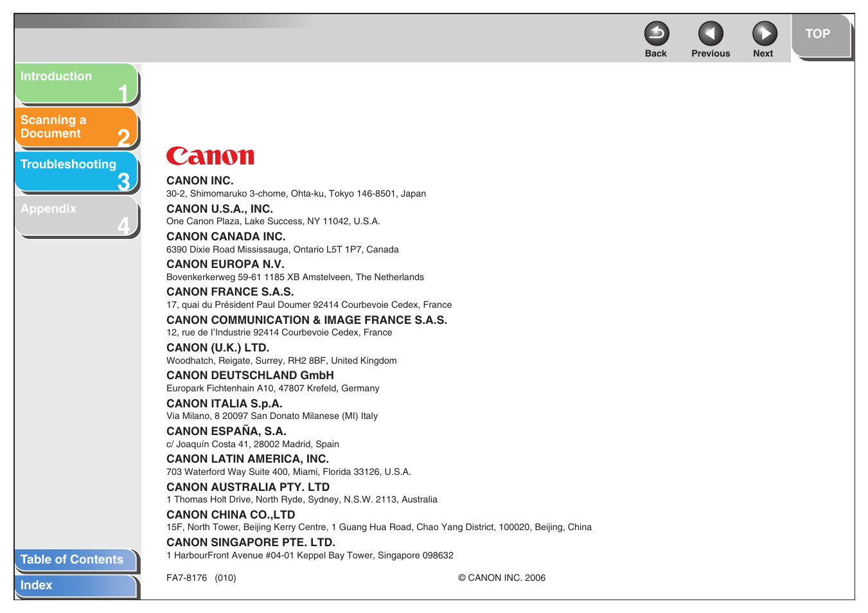
Task: Select the CANON CANADA INC. heading
Action: coord(226,236)
